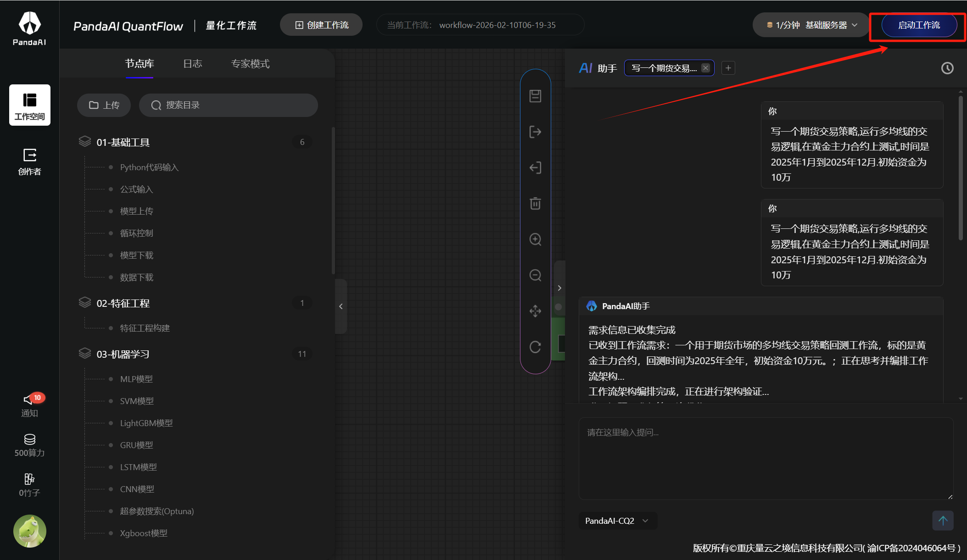Click the current workflow name field
The width and height of the screenshot is (967, 560).
pyautogui.click(x=480, y=25)
